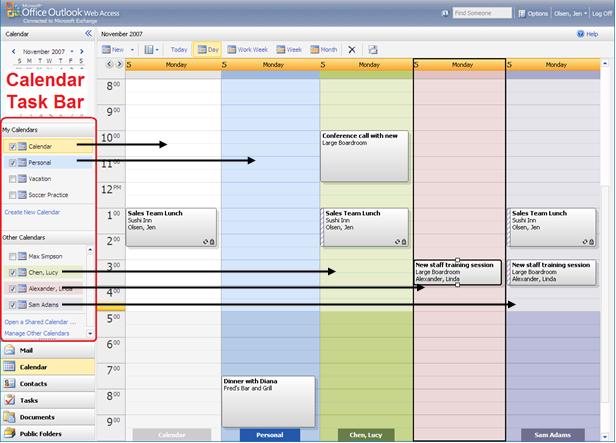Open Mail in the navigation pane
Screen dimensions: 616x443
pyautogui.click(x=48, y=350)
